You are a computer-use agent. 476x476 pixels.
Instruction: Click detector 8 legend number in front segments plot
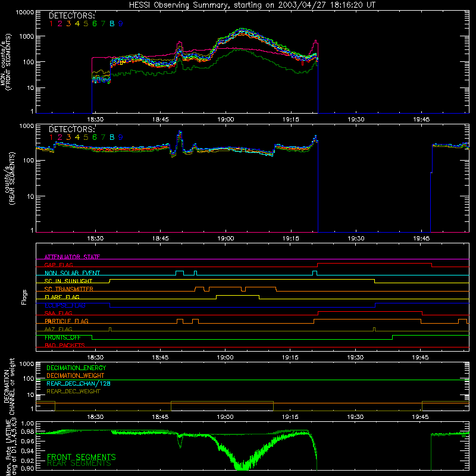tap(112, 24)
